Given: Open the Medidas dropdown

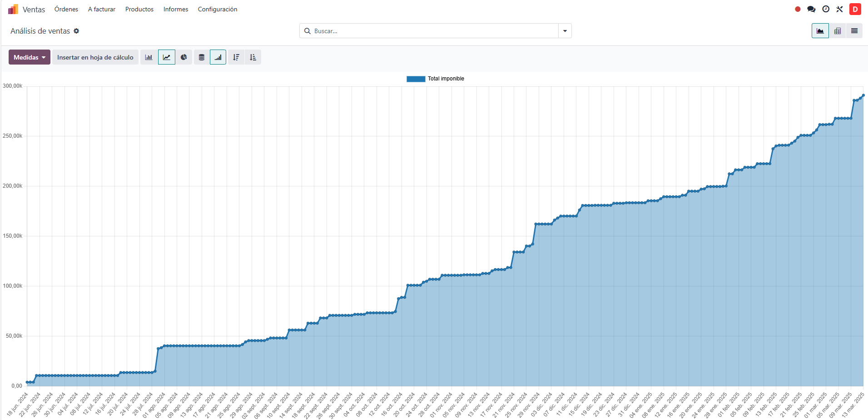Looking at the screenshot, I should coord(30,57).
